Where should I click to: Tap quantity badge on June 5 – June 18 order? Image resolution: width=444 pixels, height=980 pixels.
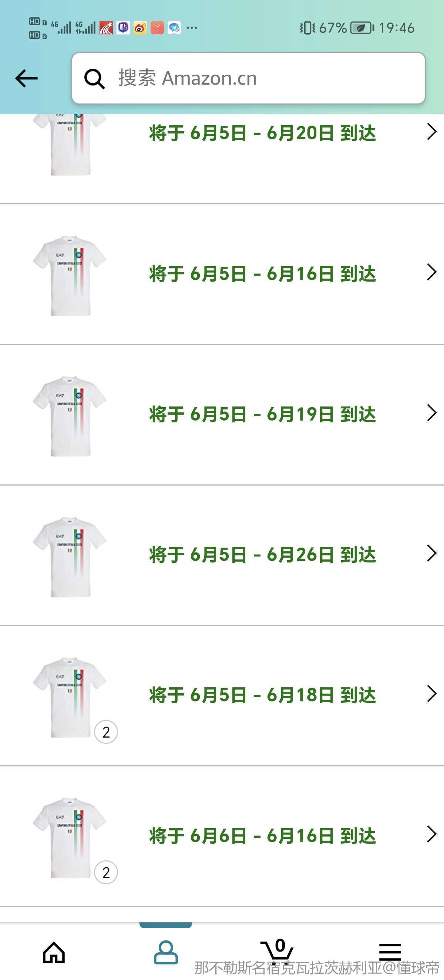coord(106,732)
